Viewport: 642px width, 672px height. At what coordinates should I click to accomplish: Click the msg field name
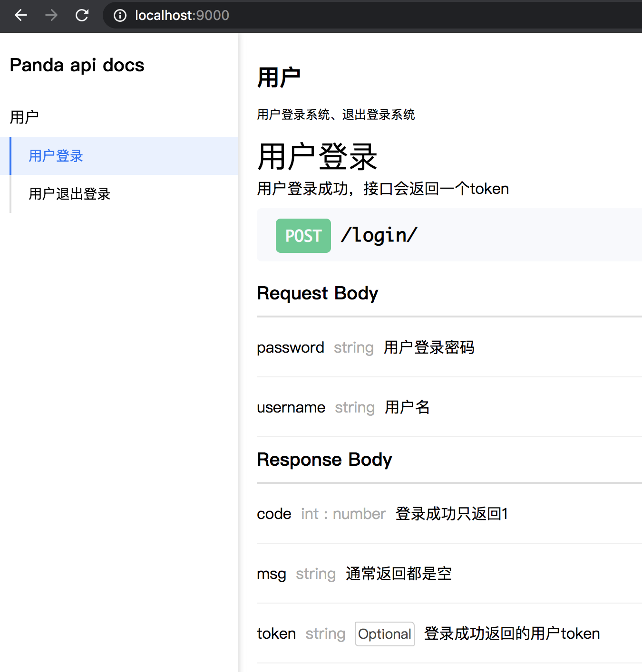271,574
